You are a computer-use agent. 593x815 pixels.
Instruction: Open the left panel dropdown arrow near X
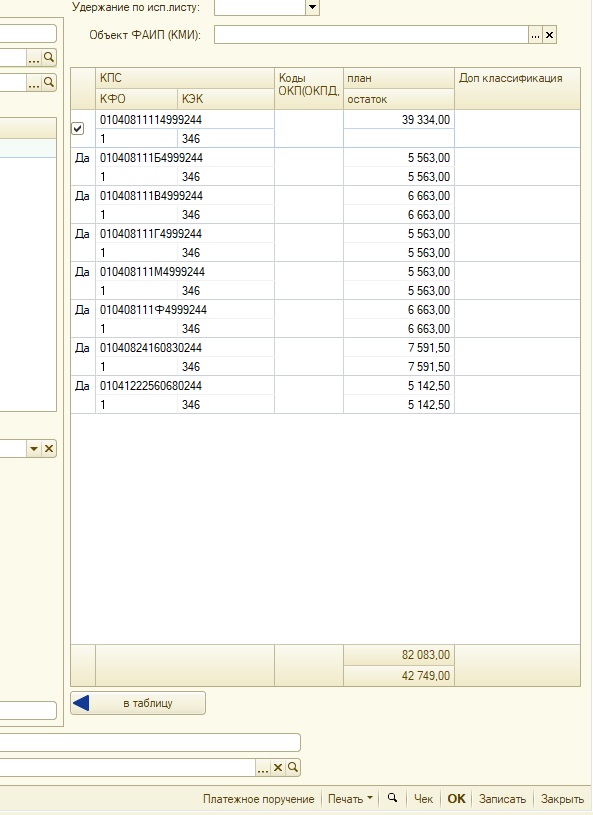pos(34,449)
